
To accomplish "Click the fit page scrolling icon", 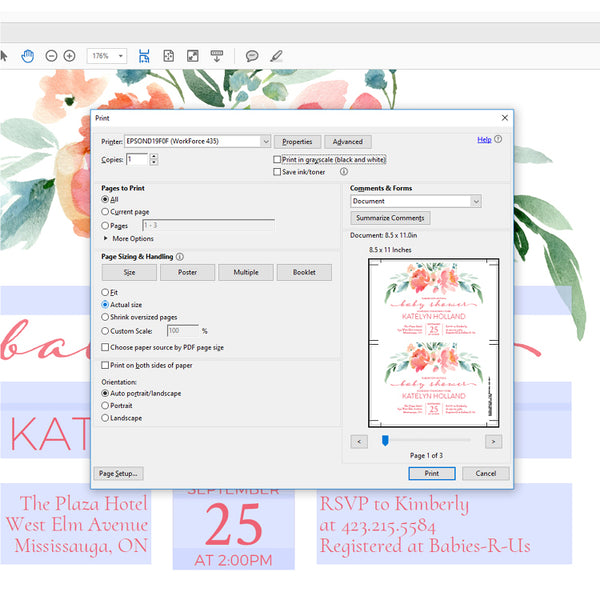I will pyautogui.click(x=145, y=56).
